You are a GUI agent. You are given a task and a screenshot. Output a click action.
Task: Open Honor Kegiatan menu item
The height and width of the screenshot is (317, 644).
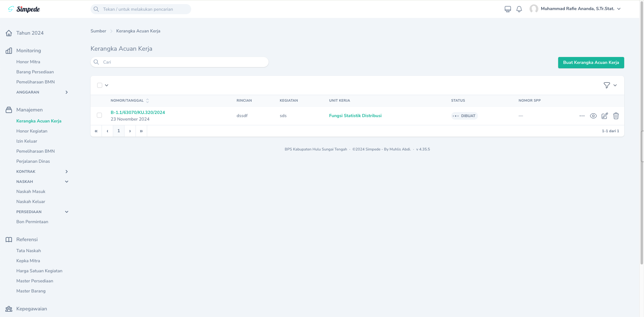tap(32, 131)
